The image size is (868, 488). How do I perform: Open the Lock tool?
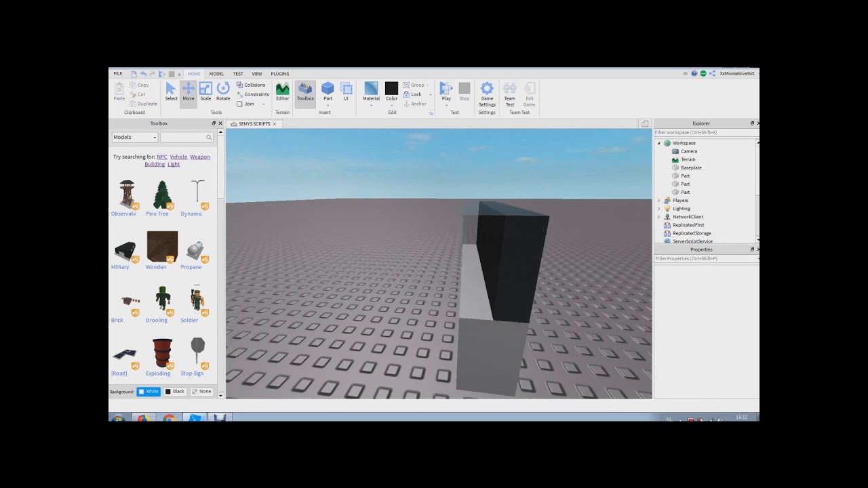[412, 94]
